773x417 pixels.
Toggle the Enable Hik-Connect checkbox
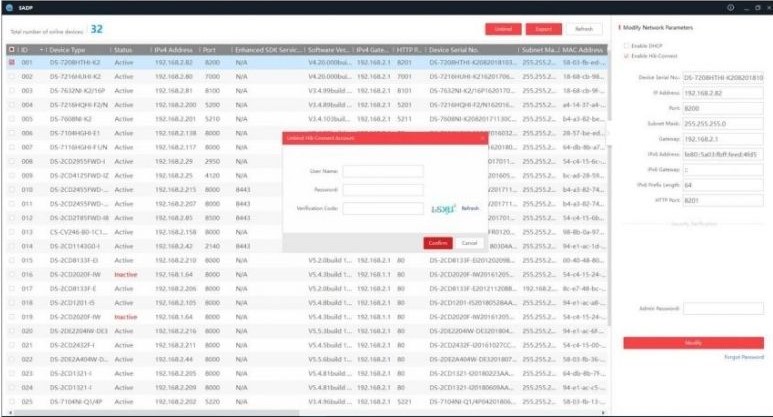click(x=626, y=56)
